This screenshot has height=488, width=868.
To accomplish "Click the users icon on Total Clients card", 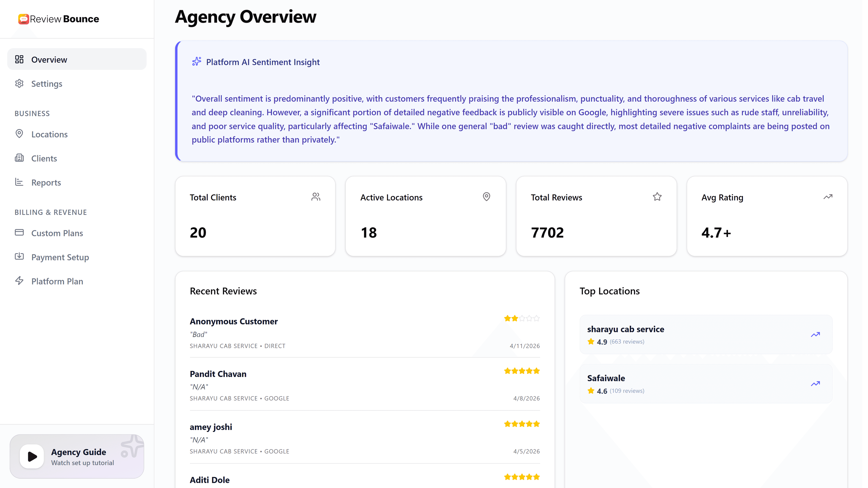I will tap(316, 197).
